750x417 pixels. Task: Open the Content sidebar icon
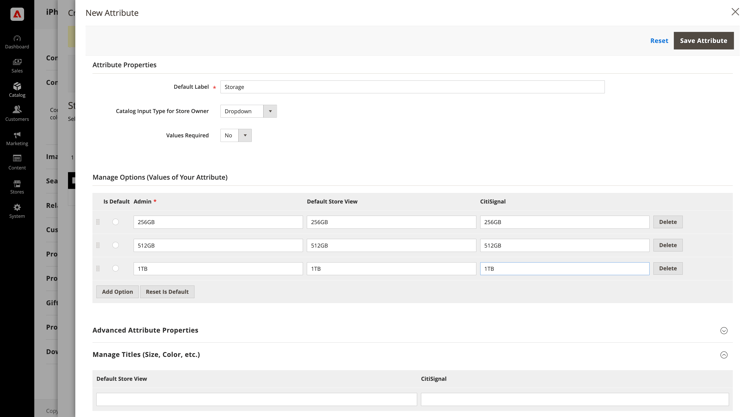pyautogui.click(x=17, y=162)
